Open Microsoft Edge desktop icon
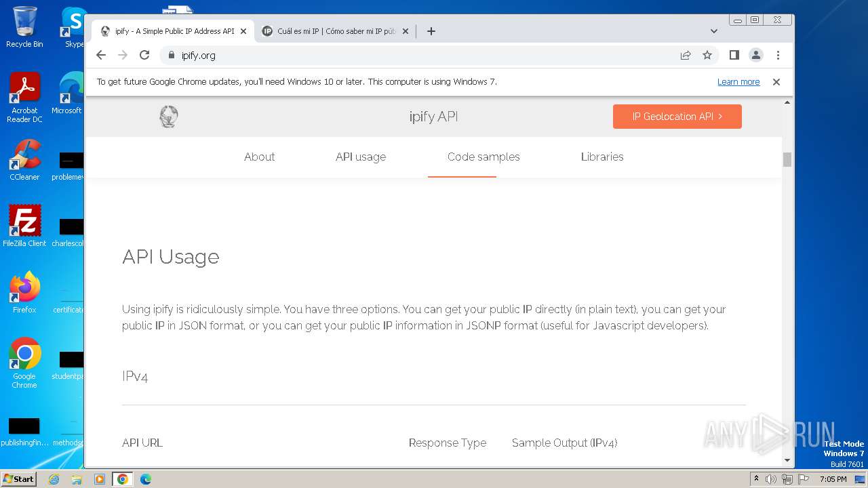 [x=68, y=94]
